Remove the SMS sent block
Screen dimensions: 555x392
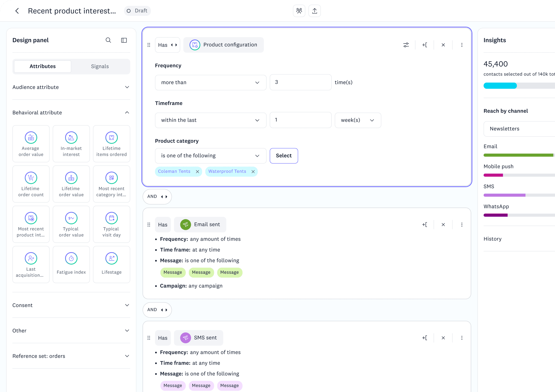tap(443, 338)
